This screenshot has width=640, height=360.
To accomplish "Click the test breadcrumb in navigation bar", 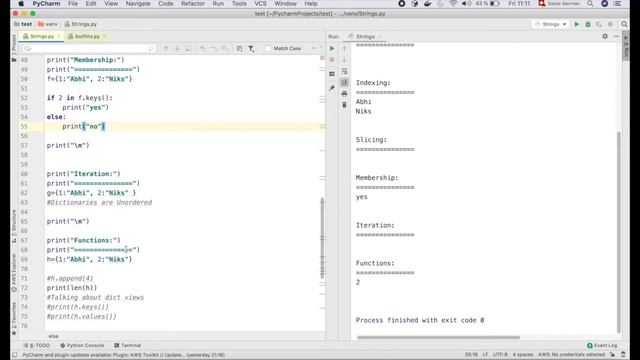I will (x=23, y=24).
